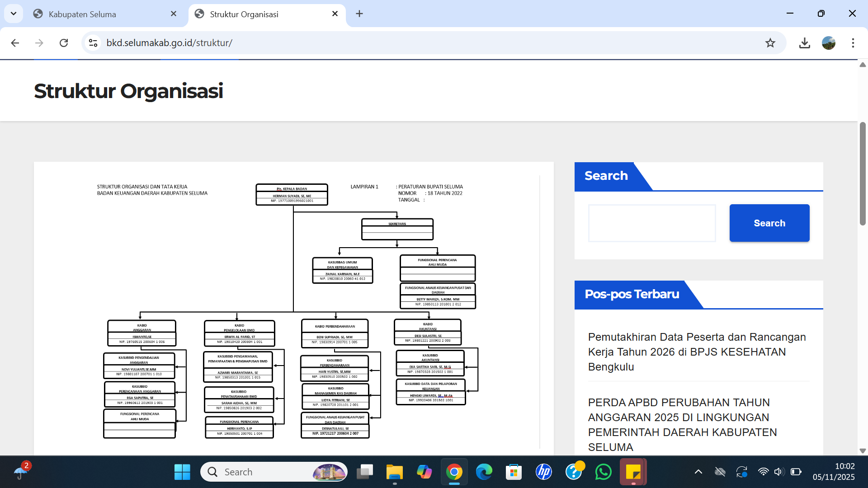Click the browser reload icon
The width and height of the screenshot is (868, 488).
click(64, 43)
